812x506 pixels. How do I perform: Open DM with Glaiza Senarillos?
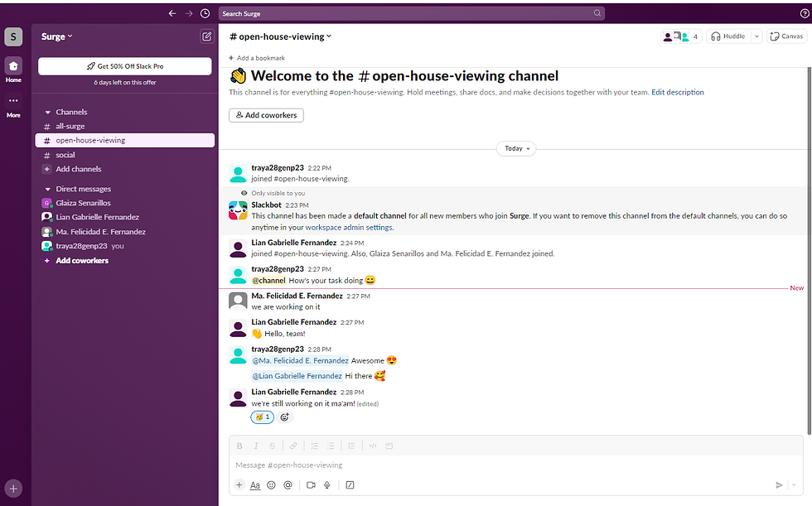click(x=125, y=203)
